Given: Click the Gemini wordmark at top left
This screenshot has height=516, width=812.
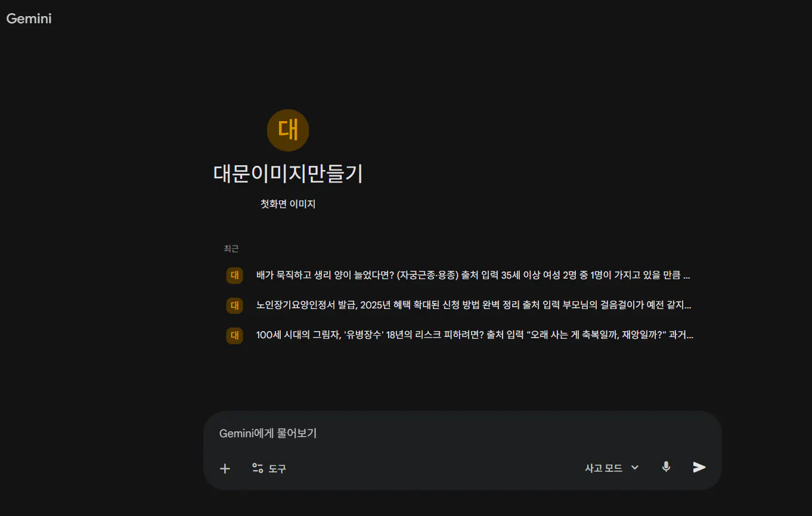Looking at the screenshot, I should tap(29, 18).
